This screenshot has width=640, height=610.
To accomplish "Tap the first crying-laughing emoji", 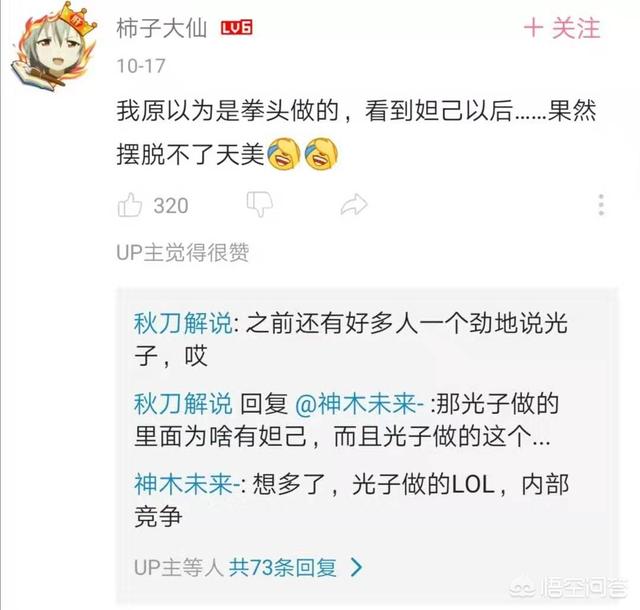I will coord(284,154).
